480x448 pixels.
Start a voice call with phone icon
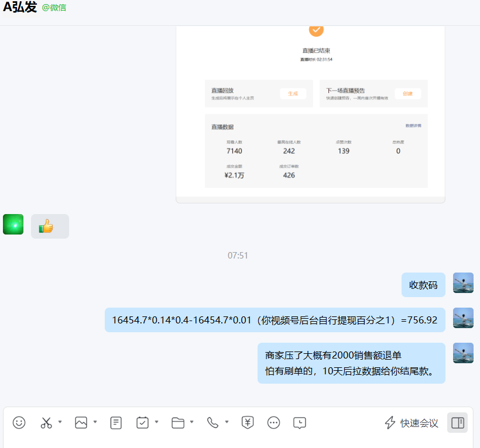tap(212, 423)
